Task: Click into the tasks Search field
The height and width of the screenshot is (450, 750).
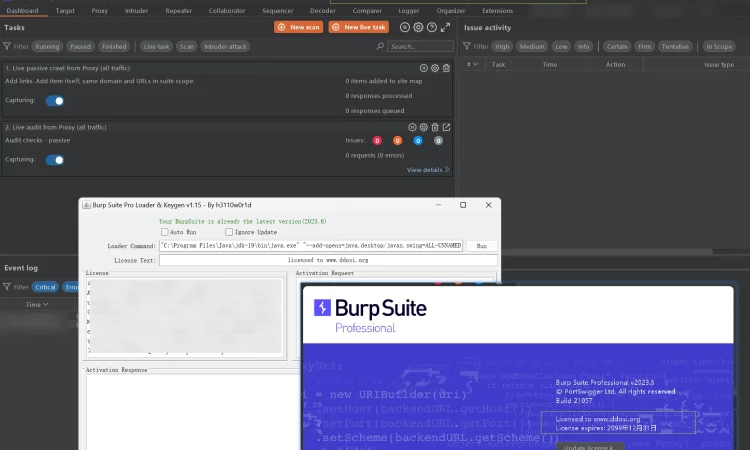Action: coord(420,46)
